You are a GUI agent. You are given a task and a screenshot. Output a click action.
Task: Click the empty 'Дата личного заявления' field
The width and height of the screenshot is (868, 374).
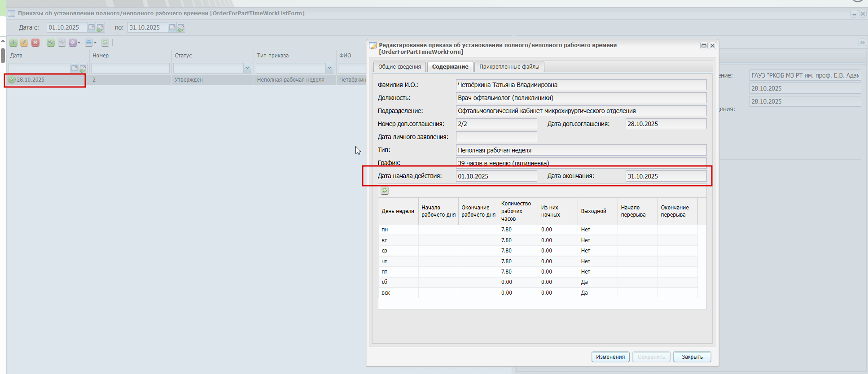coord(496,137)
